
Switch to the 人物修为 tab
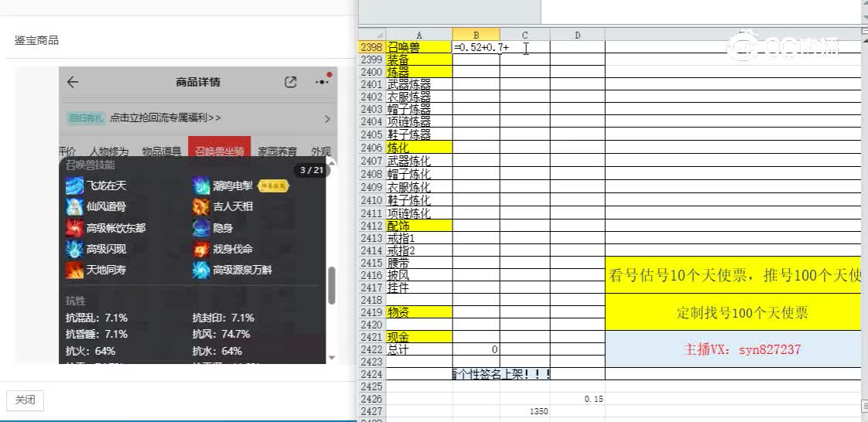pos(109,151)
